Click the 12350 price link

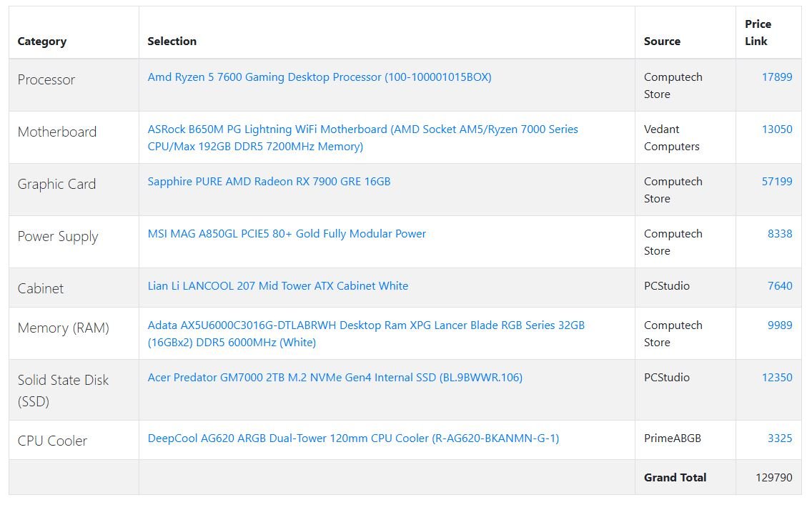pos(777,378)
